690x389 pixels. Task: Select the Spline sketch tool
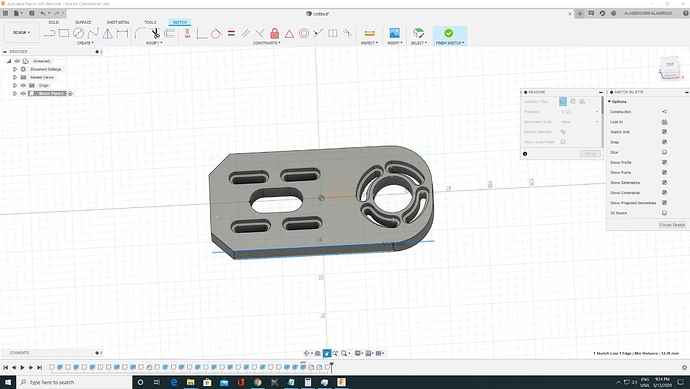[93, 33]
